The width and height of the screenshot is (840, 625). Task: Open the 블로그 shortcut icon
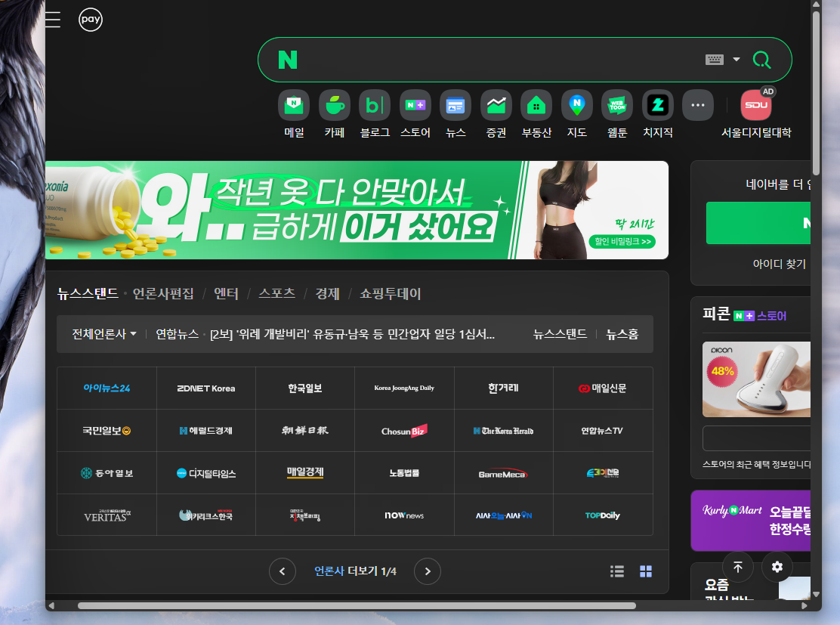(375, 105)
